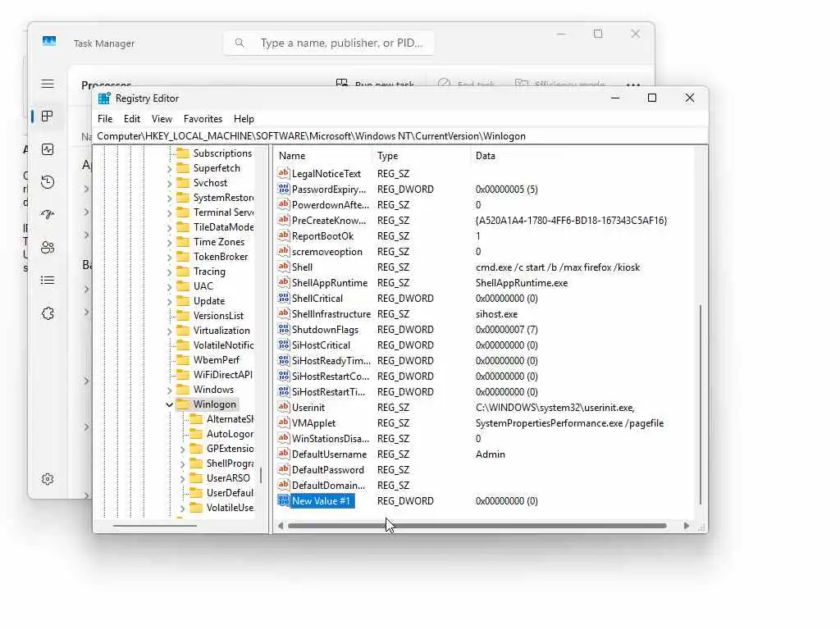Expand the GPExtensions subkey
Viewport: 840px width, 630px height.
[183, 449]
